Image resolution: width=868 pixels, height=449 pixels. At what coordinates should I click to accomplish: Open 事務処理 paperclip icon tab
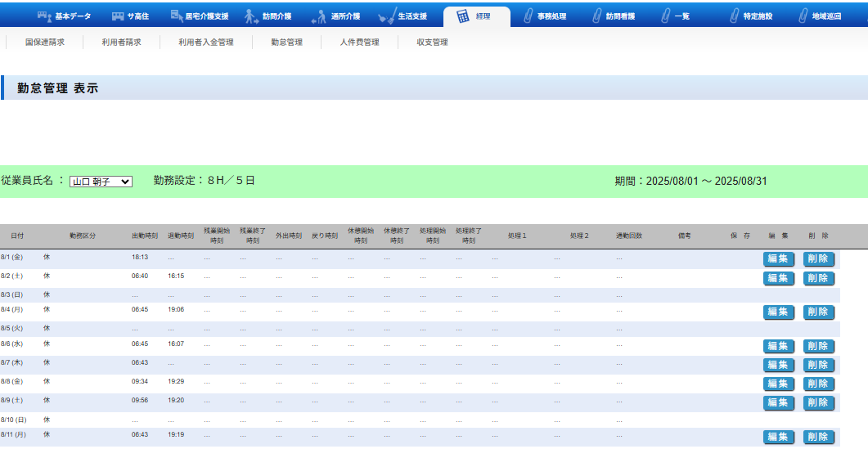pyautogui.click(x=529, y=16)
